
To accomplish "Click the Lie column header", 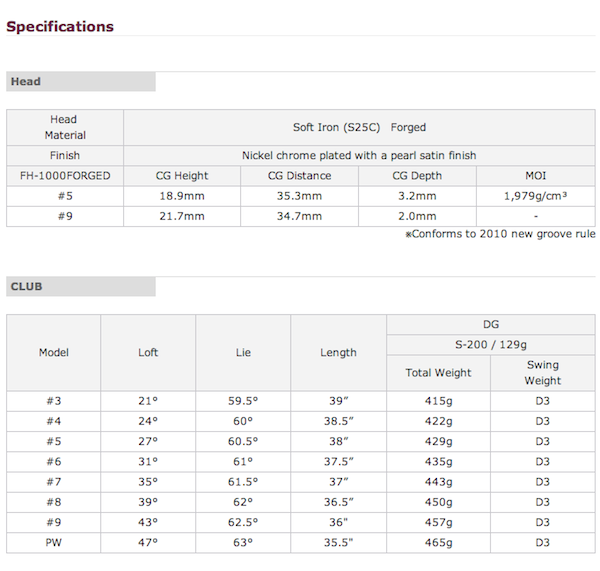I will pos(243,352).
